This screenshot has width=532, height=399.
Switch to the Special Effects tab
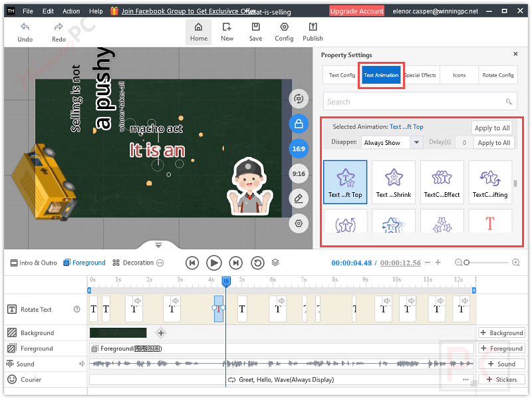click(420, 75)
